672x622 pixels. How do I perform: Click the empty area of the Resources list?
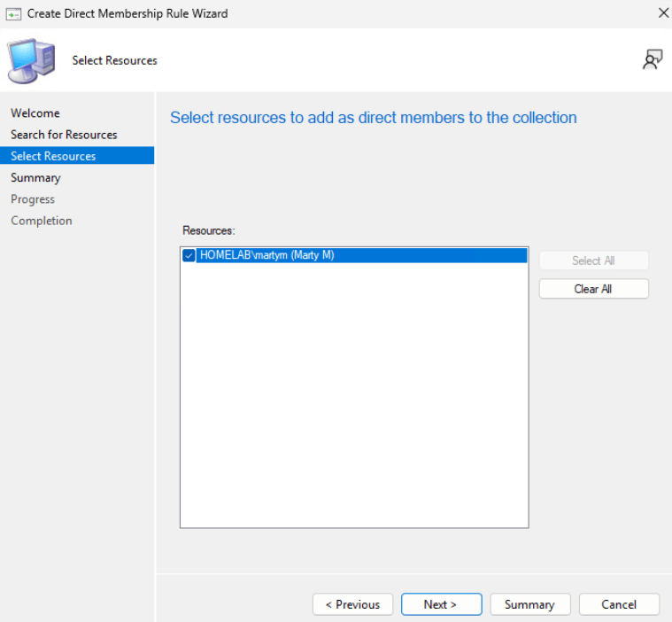point(354,399)
